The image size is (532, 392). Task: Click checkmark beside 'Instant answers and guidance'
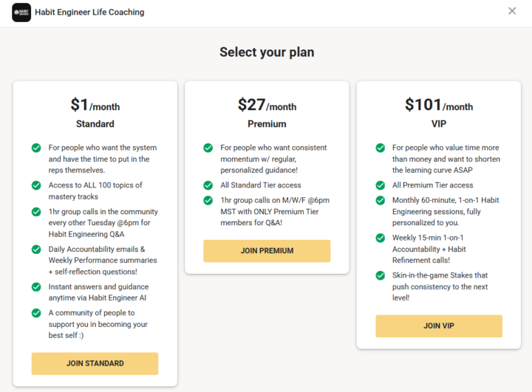coord(36,287)
